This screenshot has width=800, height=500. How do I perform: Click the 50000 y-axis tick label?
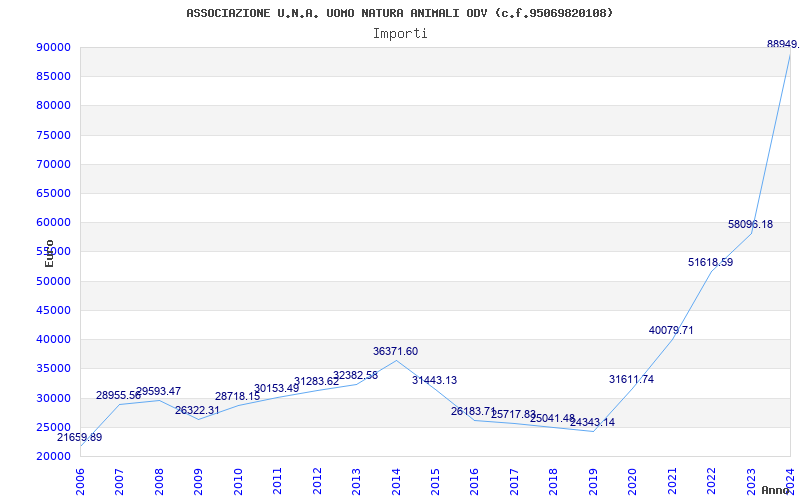[53, 281]
